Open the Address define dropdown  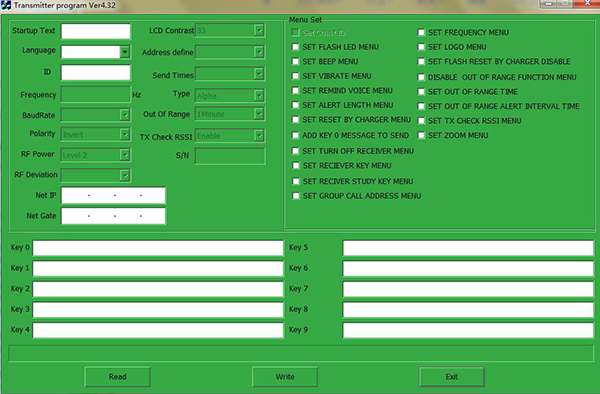(259, 52)
